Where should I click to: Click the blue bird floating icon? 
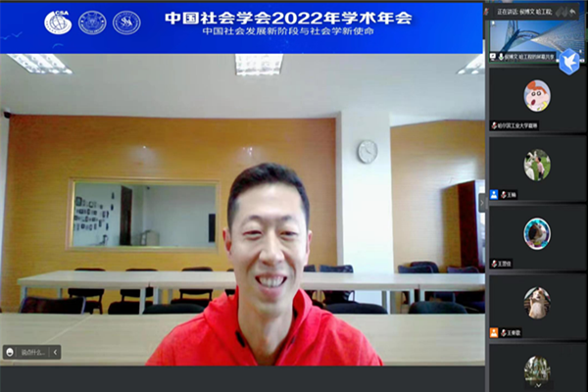point(568,61)
